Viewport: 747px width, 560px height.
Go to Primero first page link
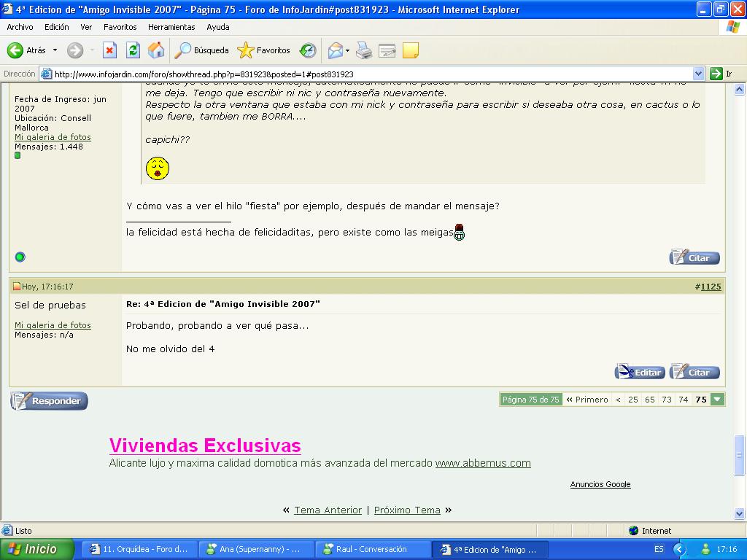pyautogui.click(x=587, y=400)
